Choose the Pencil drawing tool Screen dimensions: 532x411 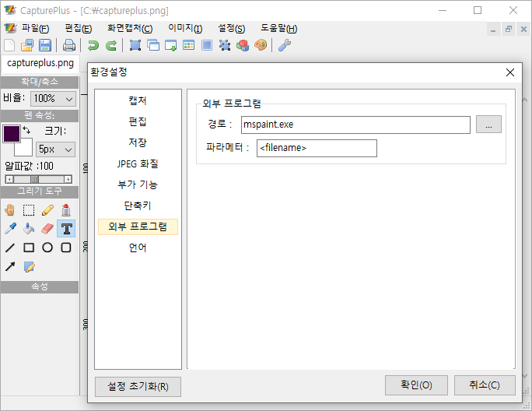pyautogui.click(x=47, y=209)
